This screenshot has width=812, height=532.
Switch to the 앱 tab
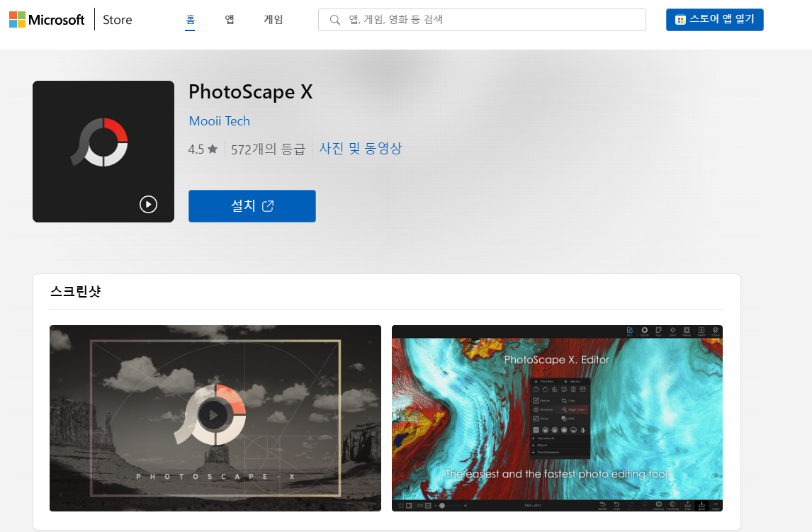tap(230, 20)
